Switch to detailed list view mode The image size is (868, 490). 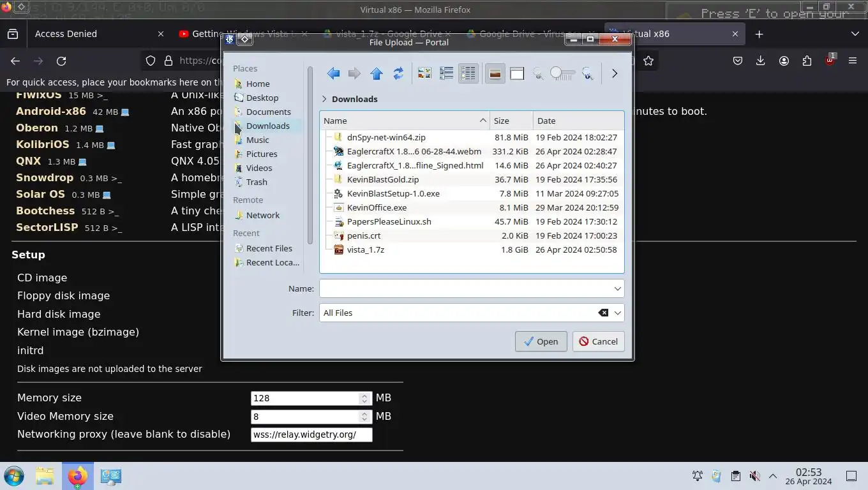pos(468,74)
